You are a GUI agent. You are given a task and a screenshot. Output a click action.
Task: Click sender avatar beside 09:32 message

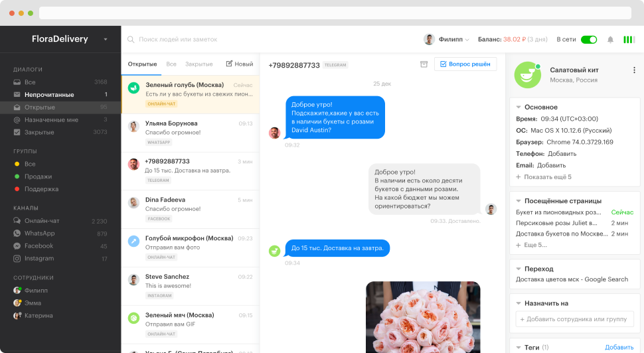274,133
